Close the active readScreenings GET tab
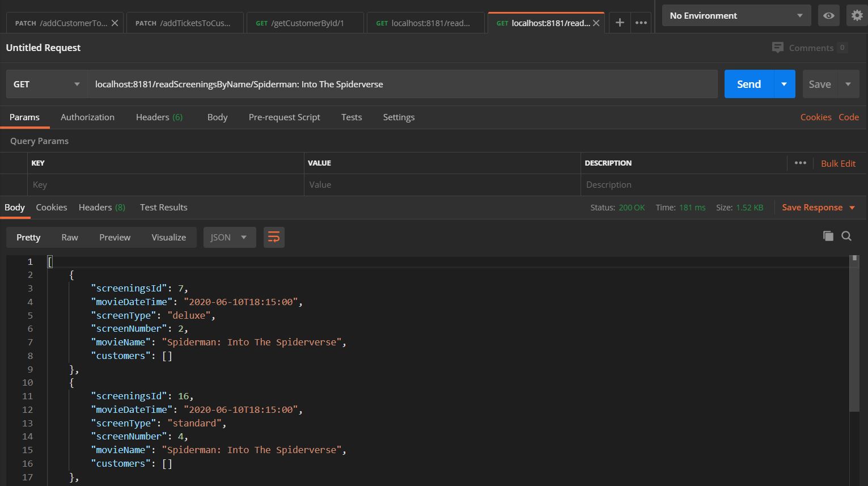Viewport: 868px width, 486px height. tap(596, 23)
